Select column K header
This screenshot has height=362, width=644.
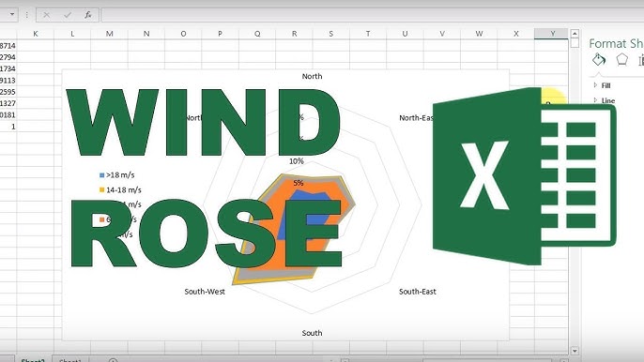pos(36,34)
